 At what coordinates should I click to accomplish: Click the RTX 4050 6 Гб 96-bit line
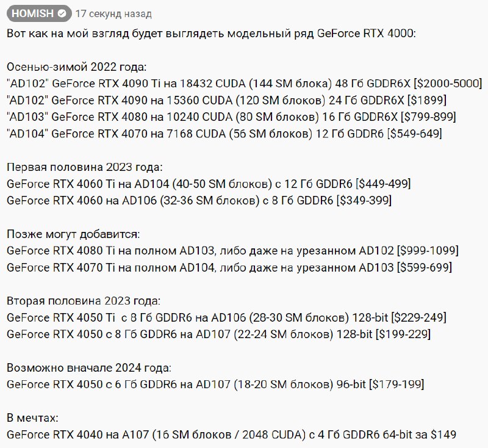coord(215,385)
